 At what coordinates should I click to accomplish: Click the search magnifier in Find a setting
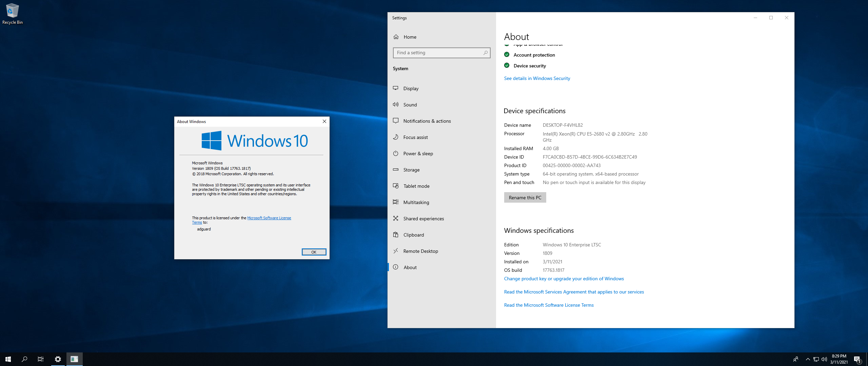485,53
